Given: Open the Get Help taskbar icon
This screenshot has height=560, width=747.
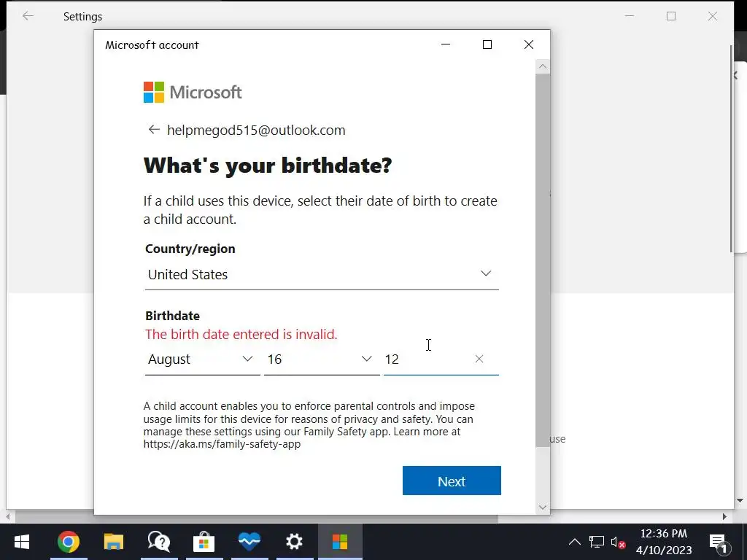Looking at the screenshot, I should click(158, 542).
